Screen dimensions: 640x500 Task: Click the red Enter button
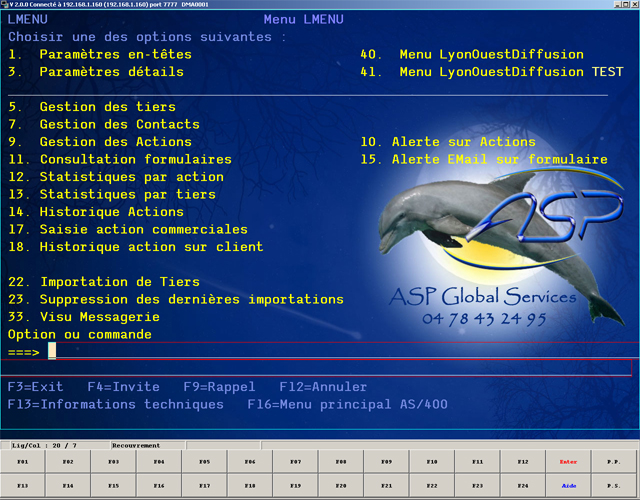(x=568, y=462)
